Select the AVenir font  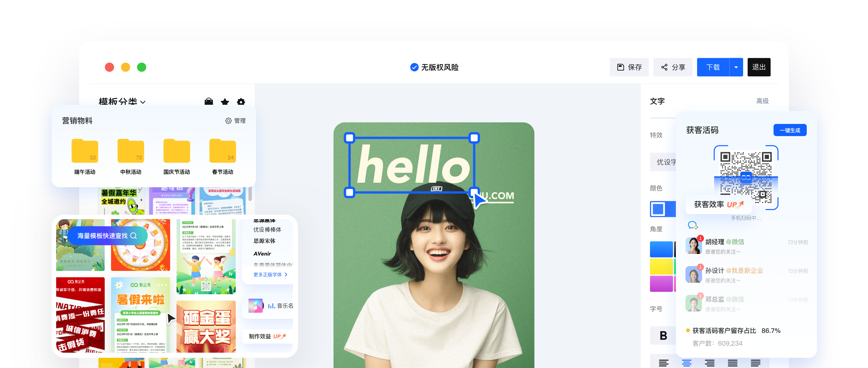262,254
